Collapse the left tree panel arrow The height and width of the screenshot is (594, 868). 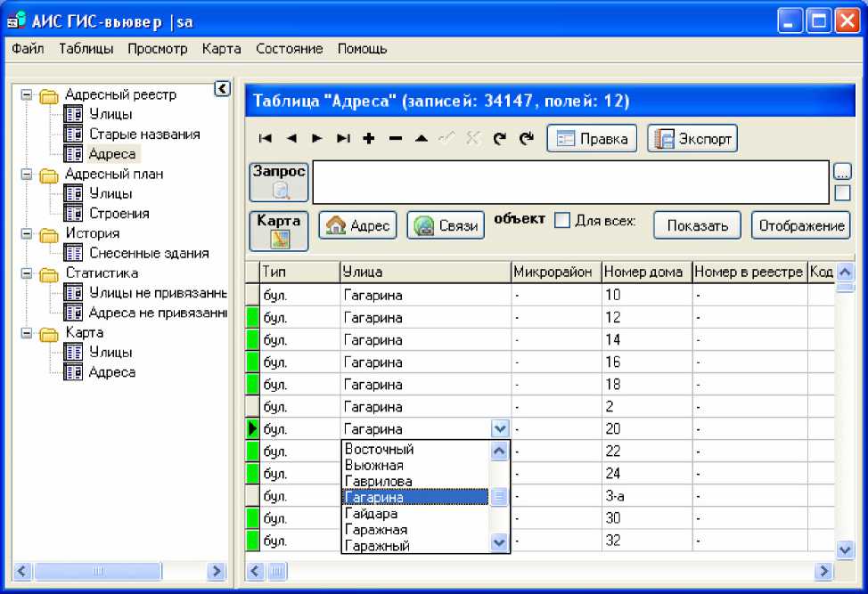pyautogui.click(x=223, y=88)
